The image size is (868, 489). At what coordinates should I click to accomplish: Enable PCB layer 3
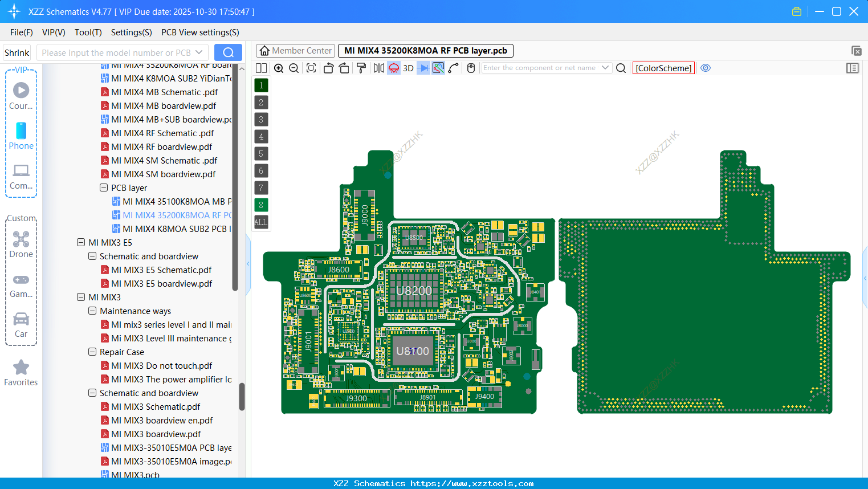click(260, 119)
